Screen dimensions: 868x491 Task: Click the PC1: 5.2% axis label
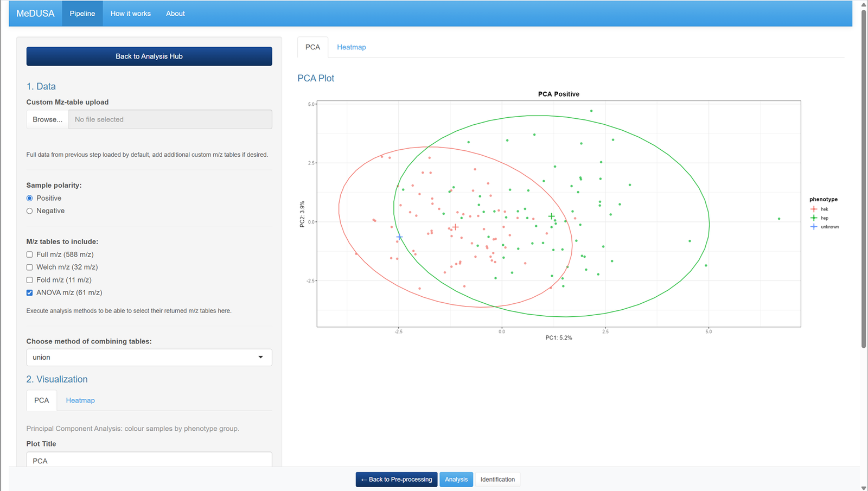559,337
